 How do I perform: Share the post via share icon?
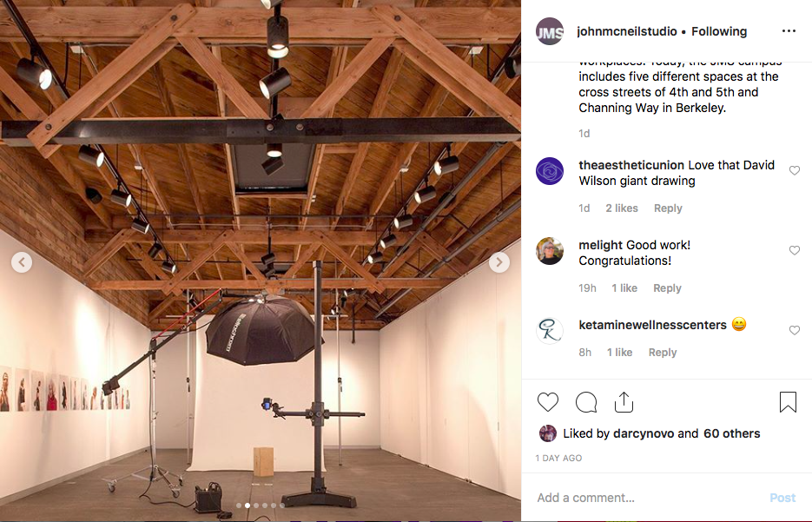pyautogui.click(x=624, y=402)
